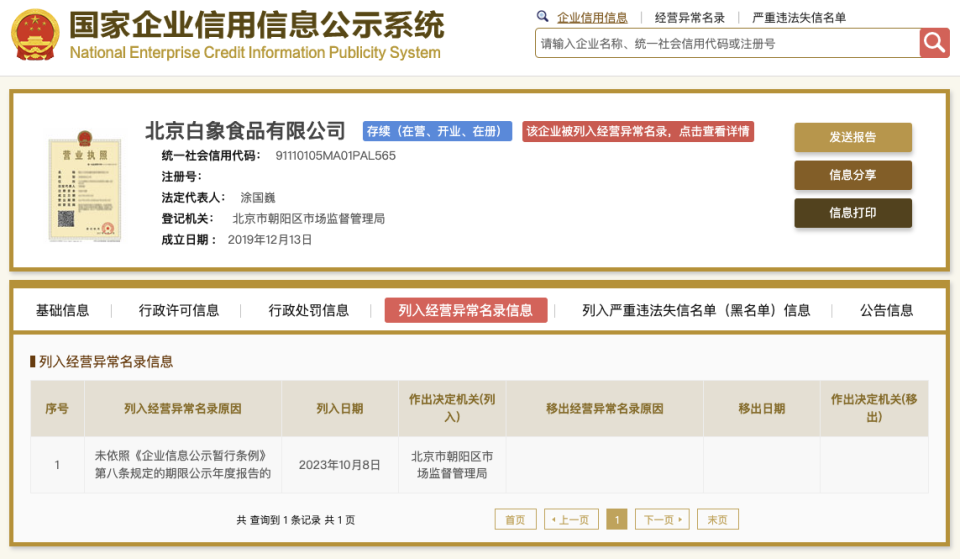Click credit code 91110105MA01PAL565
This screenshot has width=960, height=559.
(336, 156)
